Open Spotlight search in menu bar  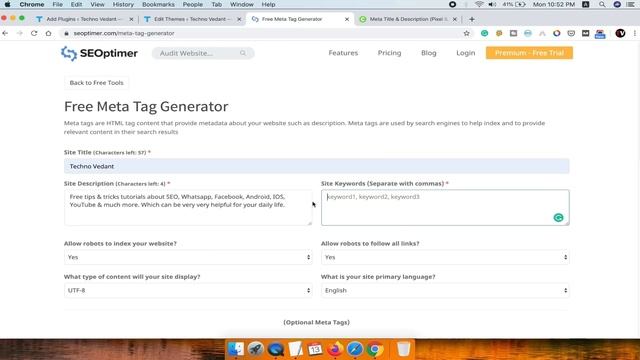602,4
